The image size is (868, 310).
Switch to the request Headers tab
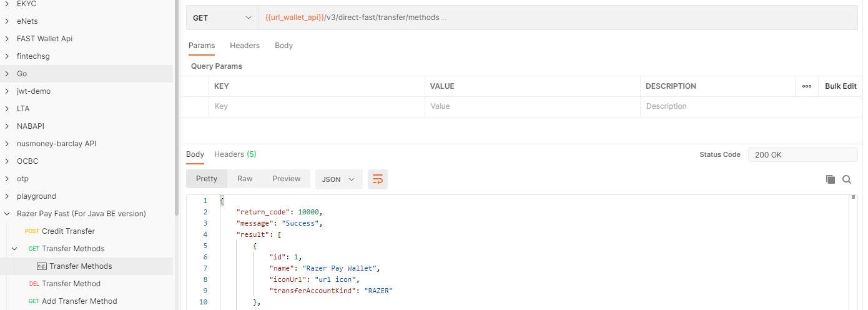[x=245, y=46]
